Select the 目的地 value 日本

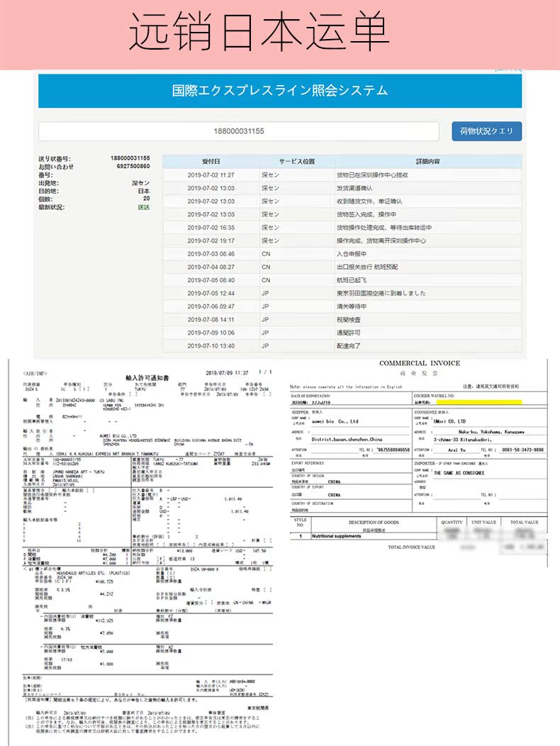144,191
